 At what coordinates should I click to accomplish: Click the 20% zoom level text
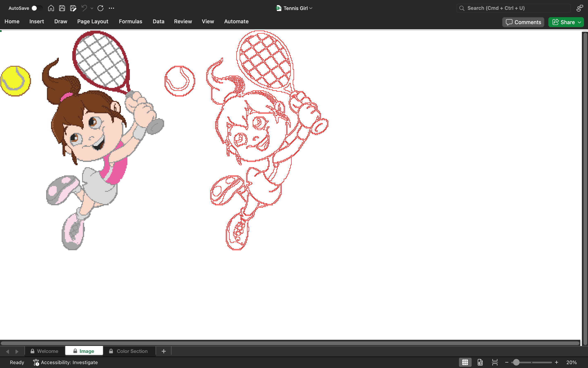pyautogui.click(x=571, y=362)
